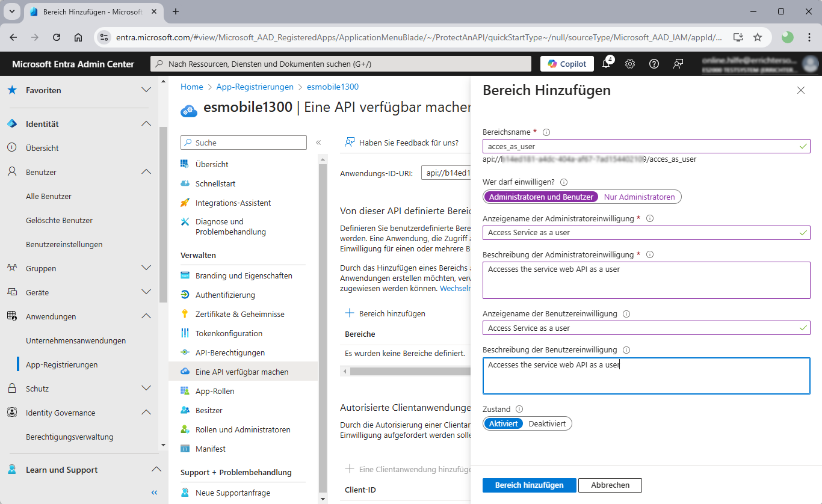The height and width of the screenshot is (504, 822).
Task: Click the Beschreibung der Administratoreinwilligung textarea
Action: 646,280
